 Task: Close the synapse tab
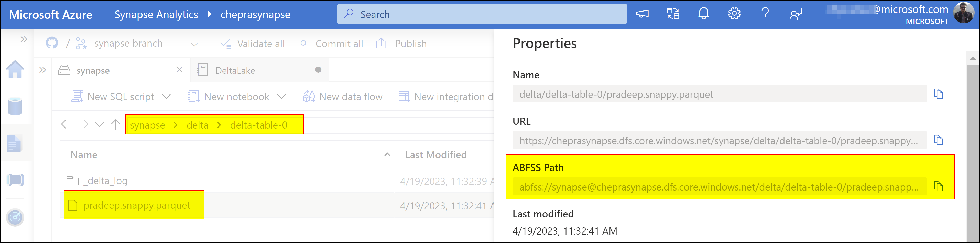tap(180, 70)
